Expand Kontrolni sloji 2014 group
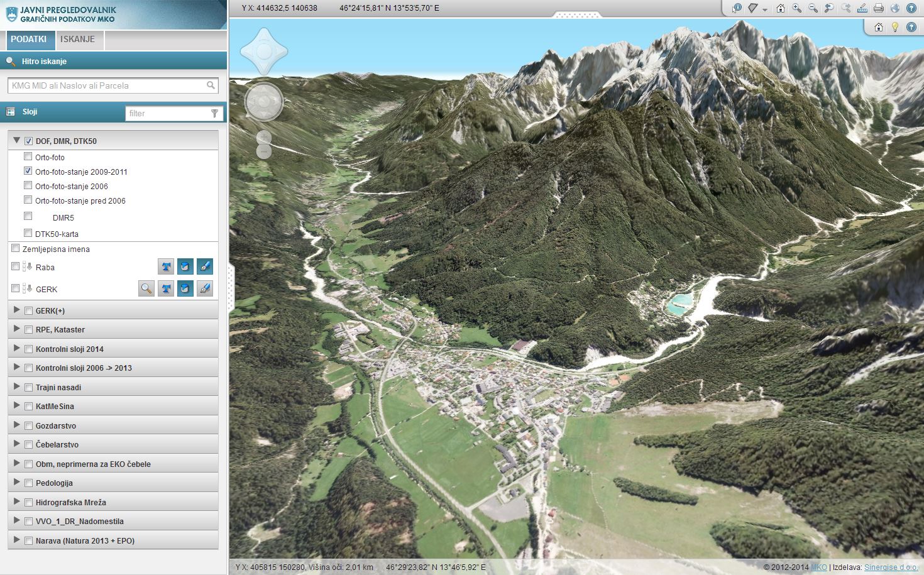924x575 pixels. (17, 348)
